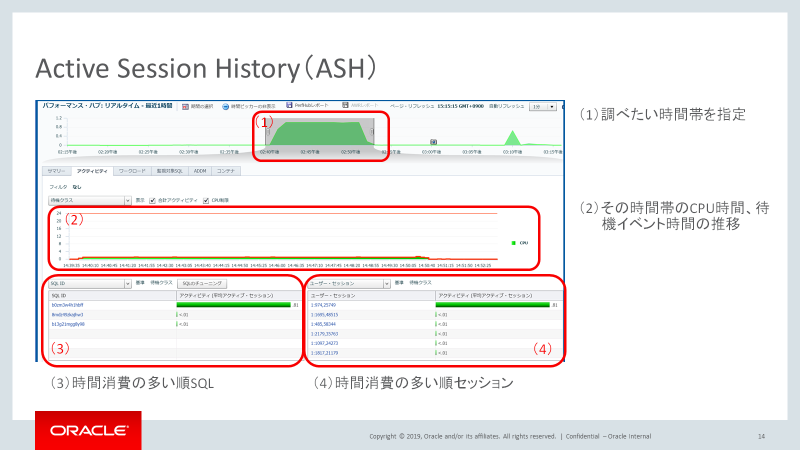Viewport: 800px width, 450px height.
Task: Click the 待機クラス label in SQL panel
Action: (x=162, y=283)
